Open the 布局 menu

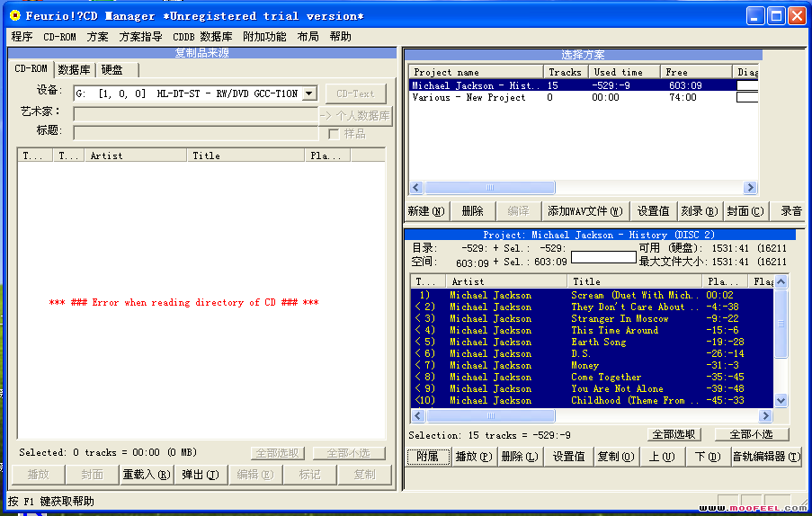pyautogui.click(x=308, y=37)
